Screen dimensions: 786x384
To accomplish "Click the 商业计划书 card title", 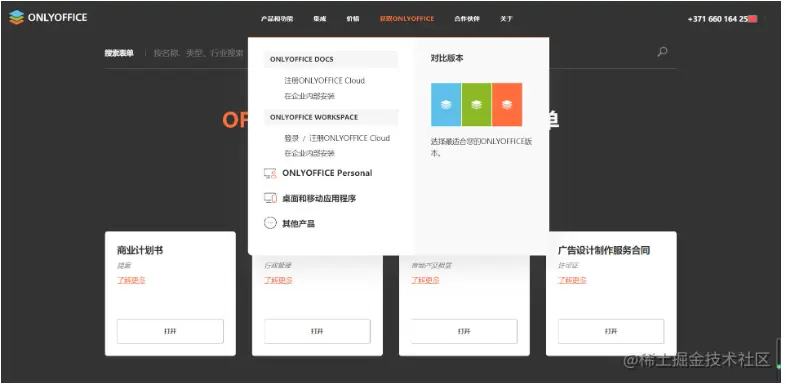I will [140, 251].
